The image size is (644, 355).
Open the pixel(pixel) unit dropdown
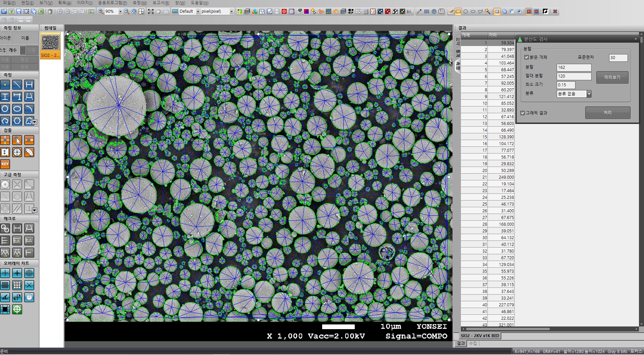(x=231, y=11)
